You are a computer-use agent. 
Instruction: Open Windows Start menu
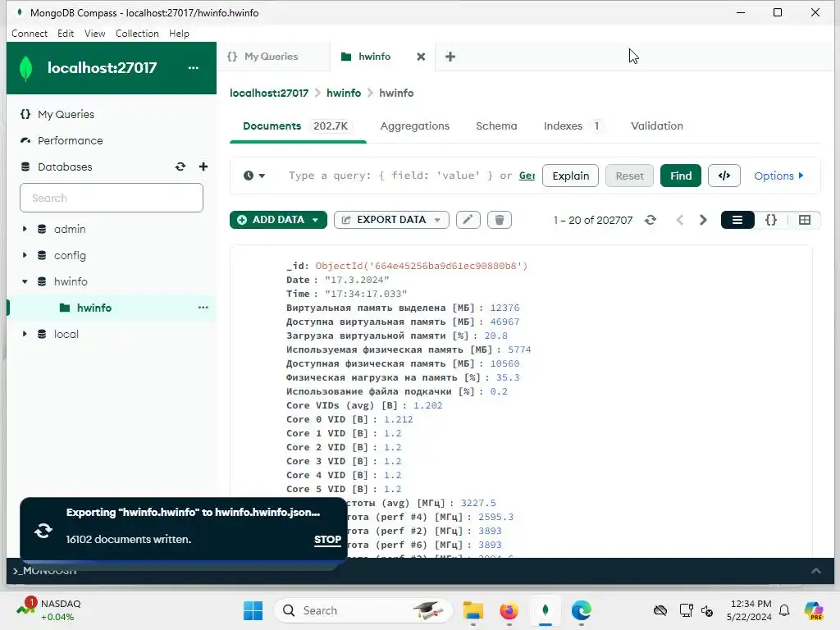[253, 610]
